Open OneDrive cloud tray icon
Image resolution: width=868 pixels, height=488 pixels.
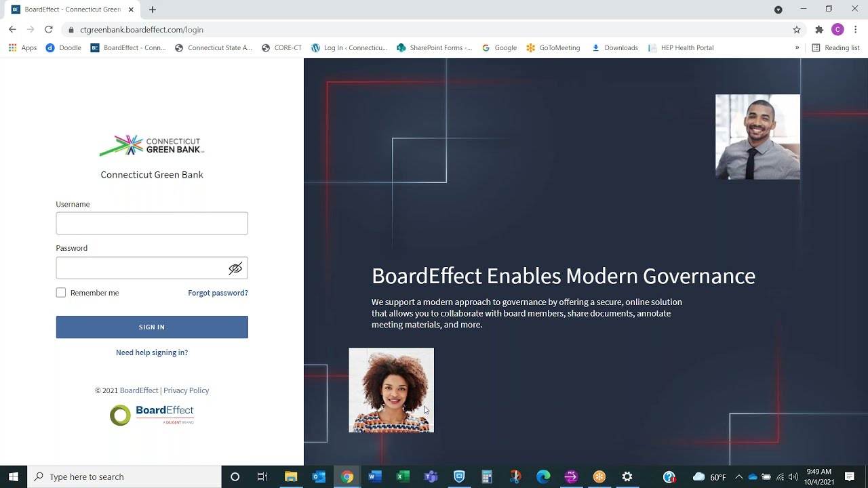tap(752, 476)
